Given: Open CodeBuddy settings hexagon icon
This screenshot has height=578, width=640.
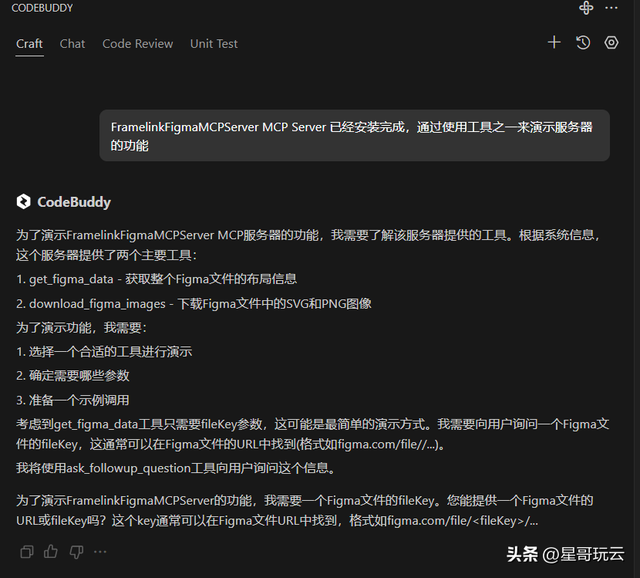Looking at the screenshot, I should (611, 42).
